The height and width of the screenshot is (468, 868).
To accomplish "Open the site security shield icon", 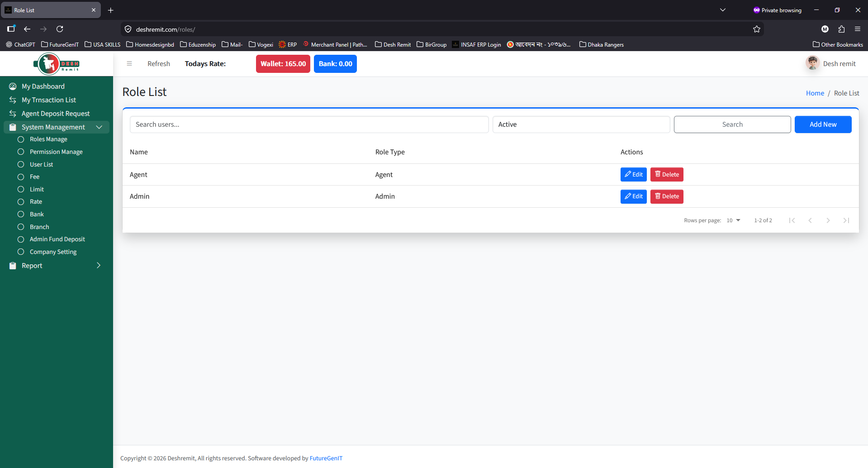I will (128, 29).
